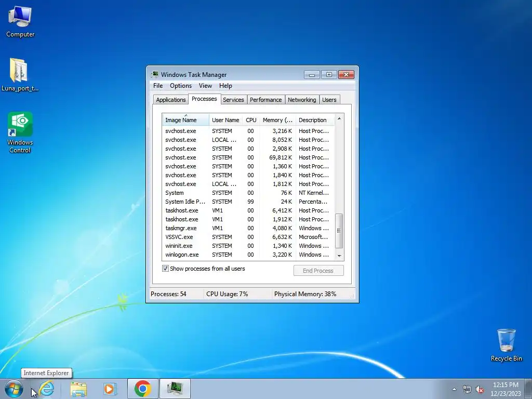The height and width of the screenshot is (399, 532).
Task: Switch to the Services tab
Action: 233,100
